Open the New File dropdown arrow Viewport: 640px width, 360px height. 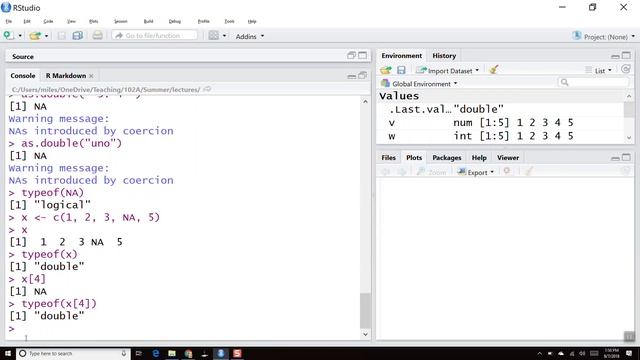(20, 36)
